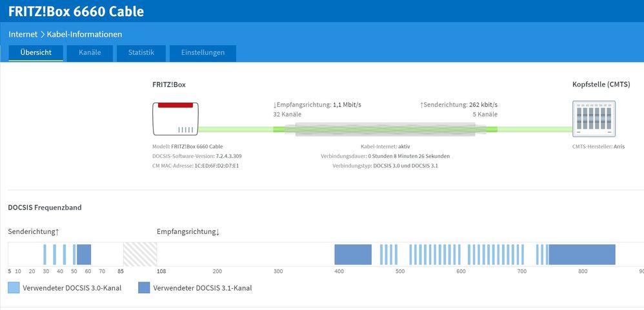
Task: Open the Einstellungen tab
Action: [x=203, y=53]
